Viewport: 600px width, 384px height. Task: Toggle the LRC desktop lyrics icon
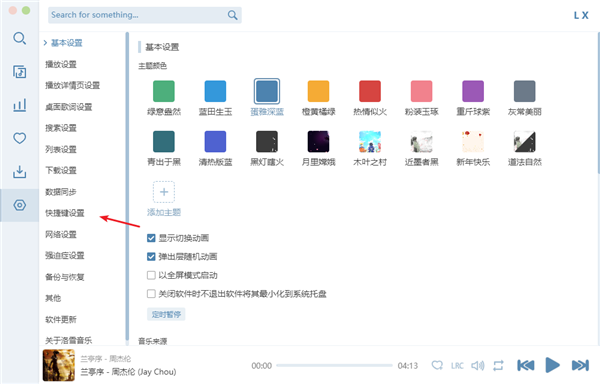[457, 366]
